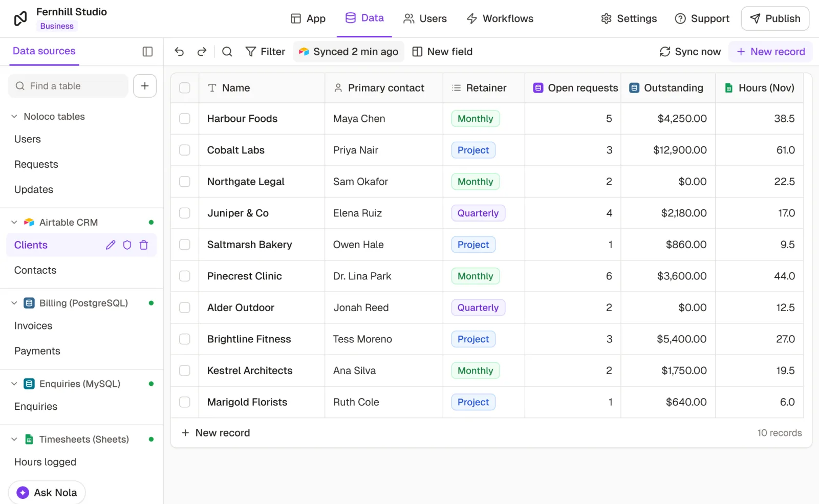Focus the Find a table field
Screen dimensions: 819x504
point(68,86)
